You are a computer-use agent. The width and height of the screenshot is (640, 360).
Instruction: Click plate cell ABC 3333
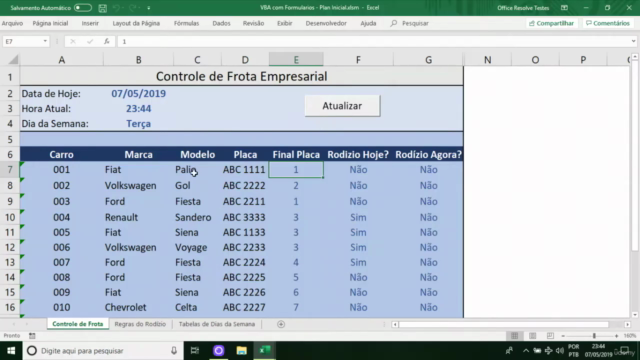[244, 217]
